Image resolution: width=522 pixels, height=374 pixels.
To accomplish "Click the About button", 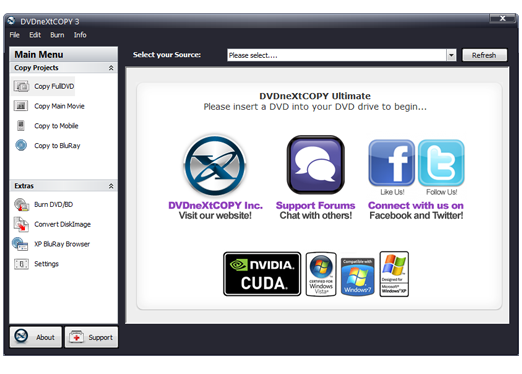I will point(36,337).
